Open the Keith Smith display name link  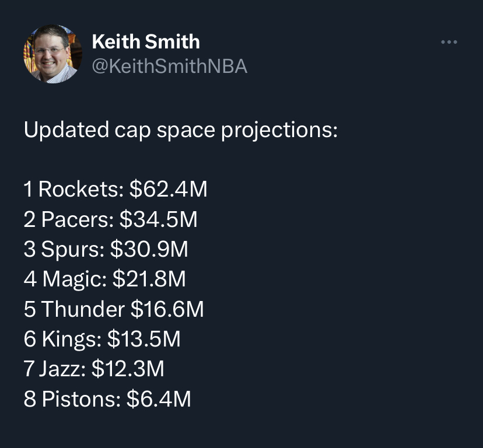146,41
